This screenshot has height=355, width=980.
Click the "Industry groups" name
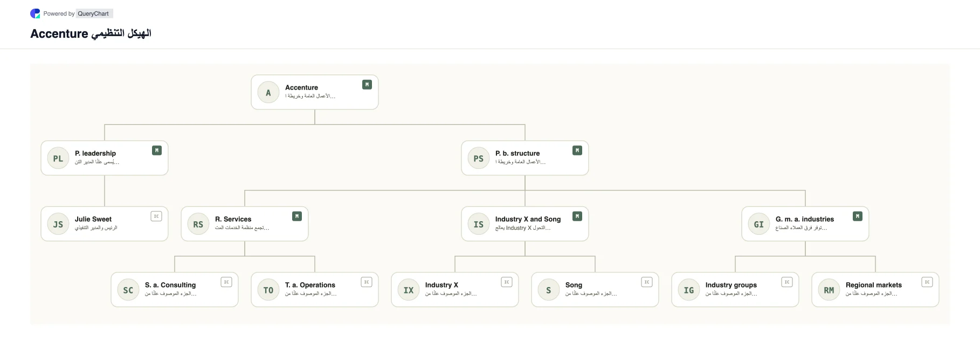point(731,285)
